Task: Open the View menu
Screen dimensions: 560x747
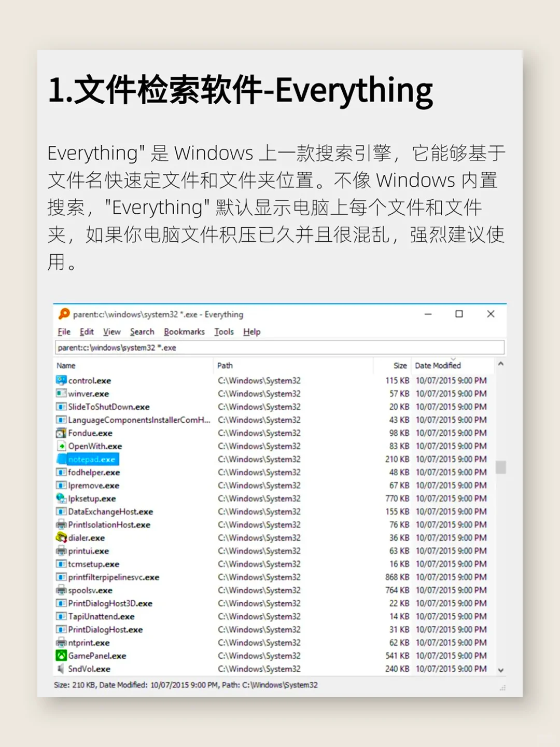Action: [x=111, y=331]
